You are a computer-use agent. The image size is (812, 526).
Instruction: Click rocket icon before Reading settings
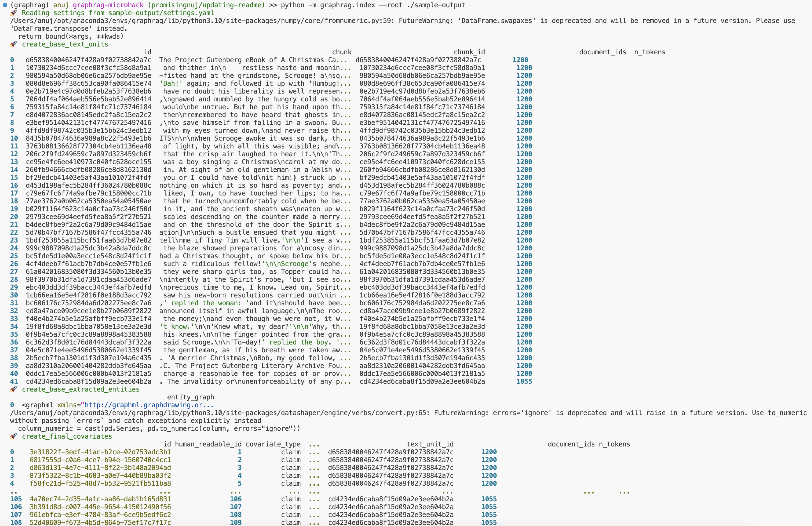point(13,13)
